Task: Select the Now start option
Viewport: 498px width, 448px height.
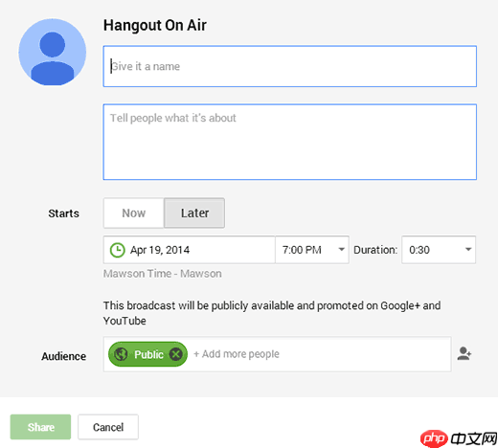Action: 134,213
